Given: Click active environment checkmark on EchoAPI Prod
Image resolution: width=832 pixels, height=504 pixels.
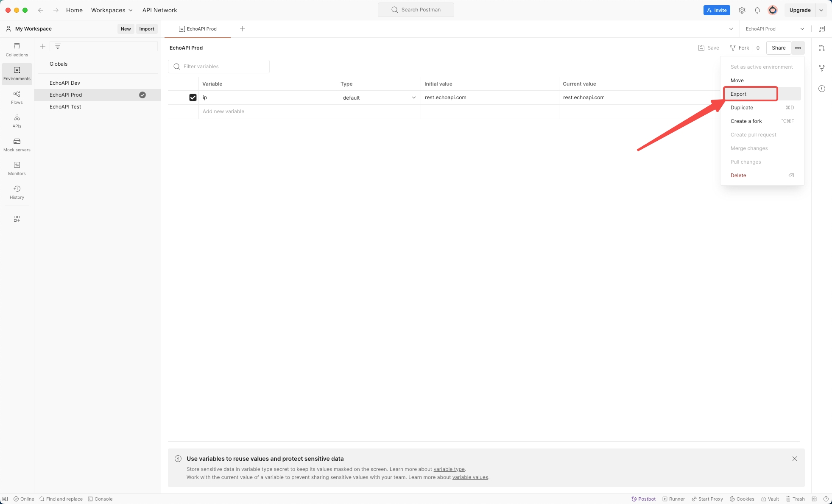Looking at the screenshot, I should tap(142, 95).
